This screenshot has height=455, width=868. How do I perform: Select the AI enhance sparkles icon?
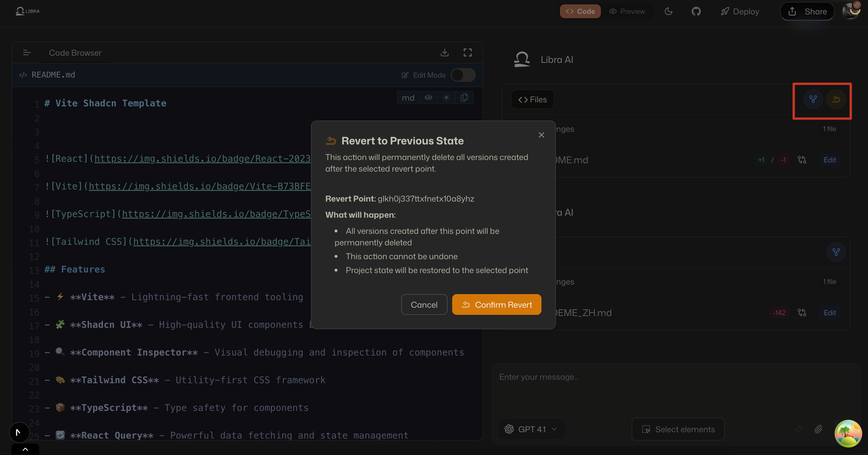(799, 429)
